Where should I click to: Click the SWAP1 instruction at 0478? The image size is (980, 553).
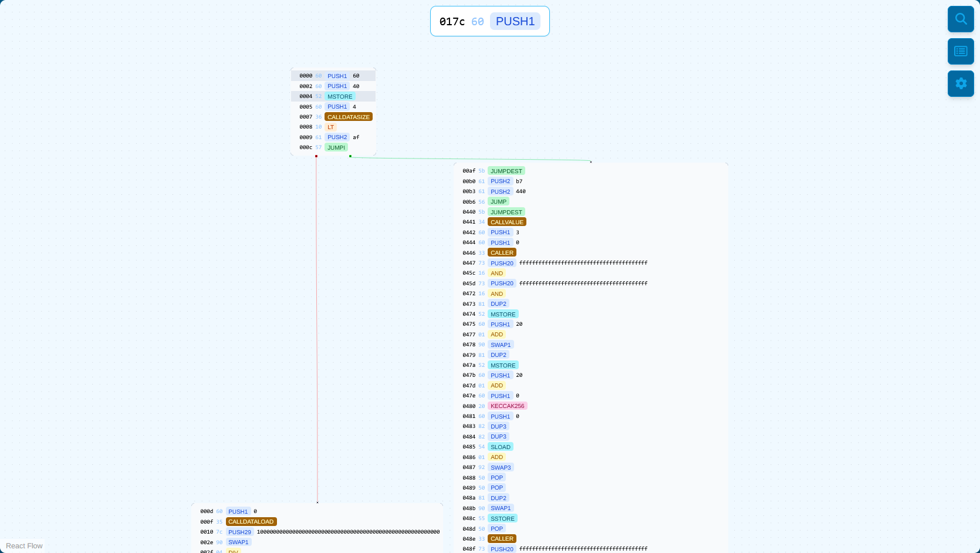pos(501,345)
